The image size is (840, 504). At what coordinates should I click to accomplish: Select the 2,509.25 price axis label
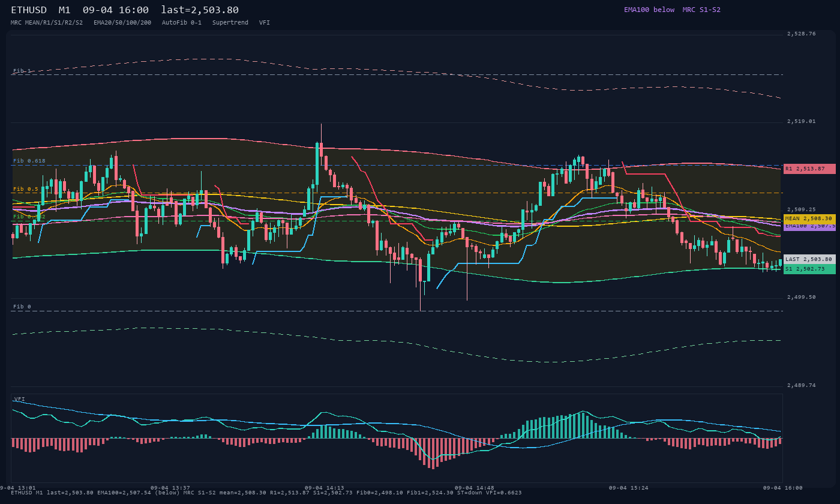(x=802, y=209)
